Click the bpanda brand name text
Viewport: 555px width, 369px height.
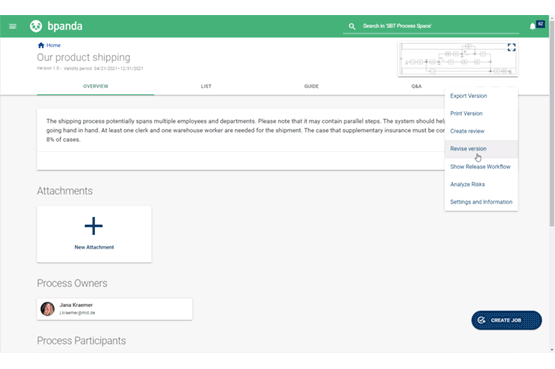click(x=65, y=26)
